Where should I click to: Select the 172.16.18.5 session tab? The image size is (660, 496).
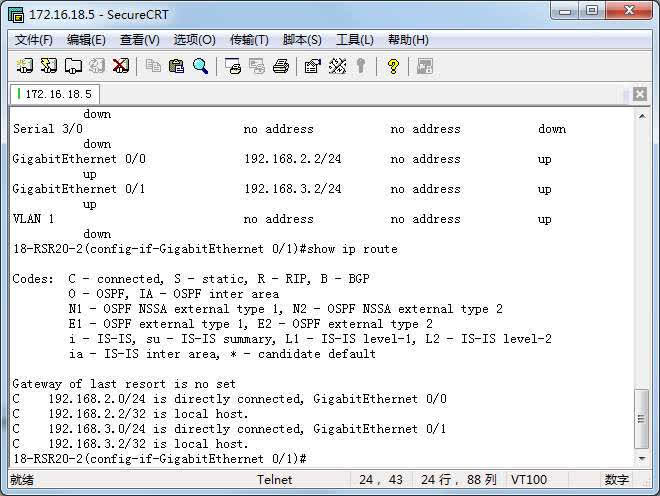pos(56,94)
